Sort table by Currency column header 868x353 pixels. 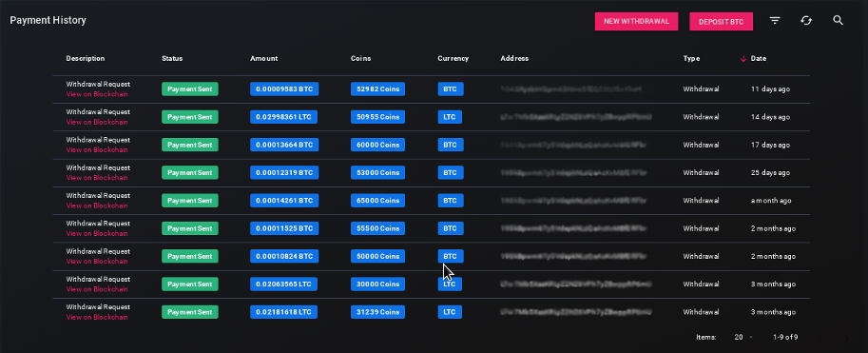coord(453,58)
